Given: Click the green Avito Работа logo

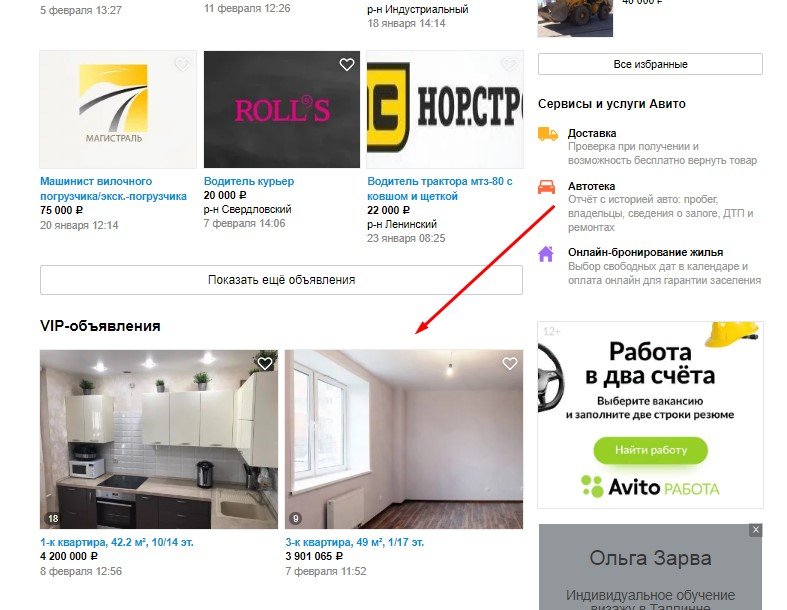Looking at the screenshot, I should pyautogui.click(x=650, y=486).
